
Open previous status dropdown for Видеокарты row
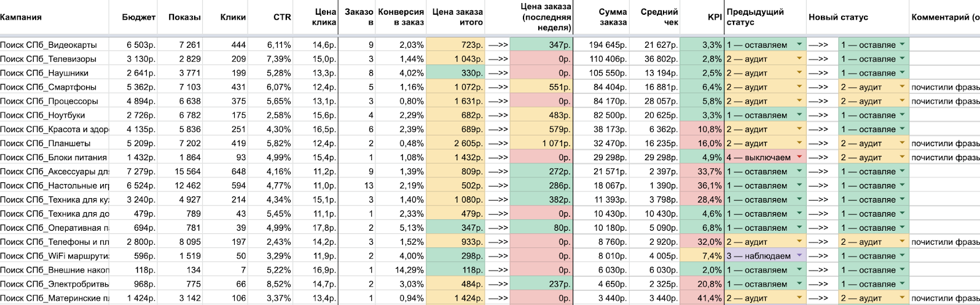point(799,45)
